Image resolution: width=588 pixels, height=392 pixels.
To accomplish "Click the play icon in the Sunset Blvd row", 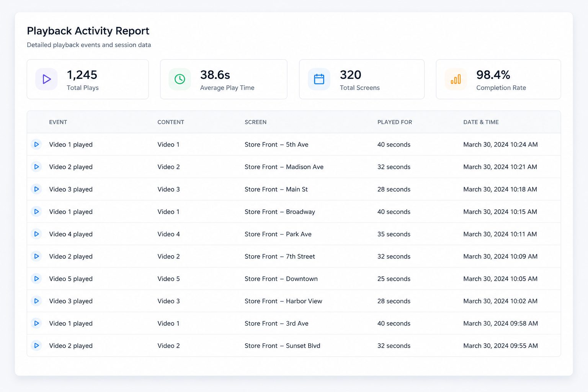I will click(x=36, y=346).
